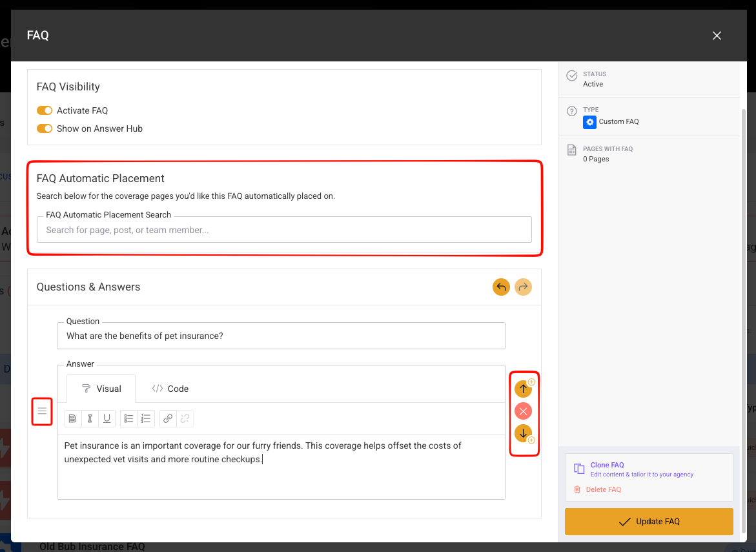This screenshot has width=756, height=552.
Task: Underline text in the answer editor
Action: [x=107, y=418]
